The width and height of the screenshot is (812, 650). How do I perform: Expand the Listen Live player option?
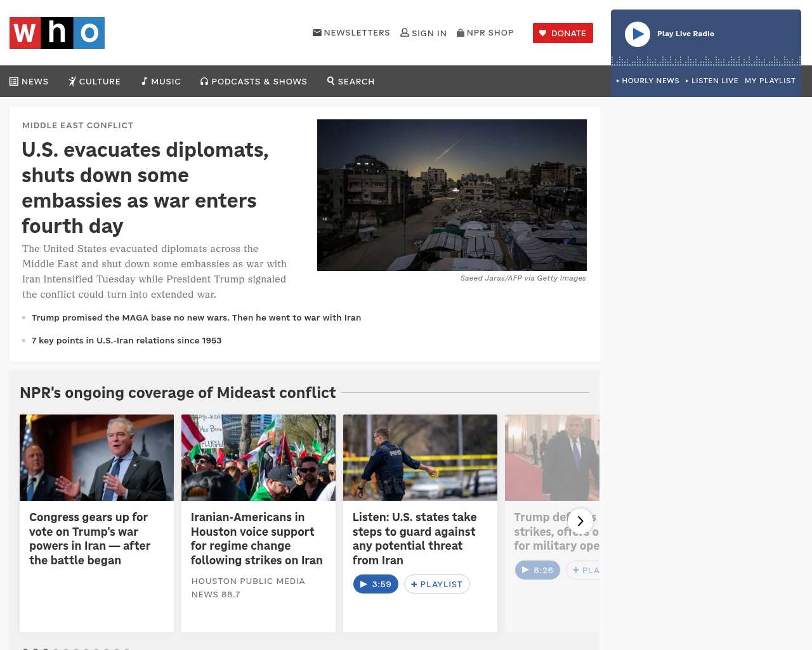pyautogui.click(x=712, y=81)
